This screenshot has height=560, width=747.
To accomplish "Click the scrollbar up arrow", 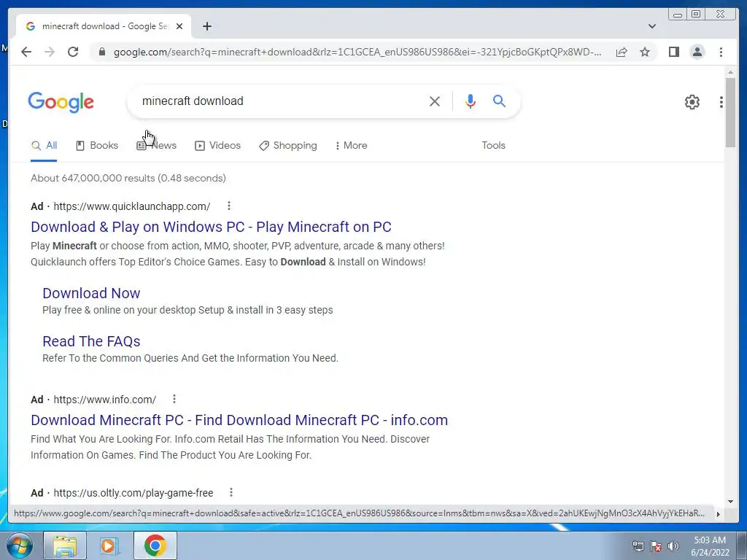I will pos(730,72).
